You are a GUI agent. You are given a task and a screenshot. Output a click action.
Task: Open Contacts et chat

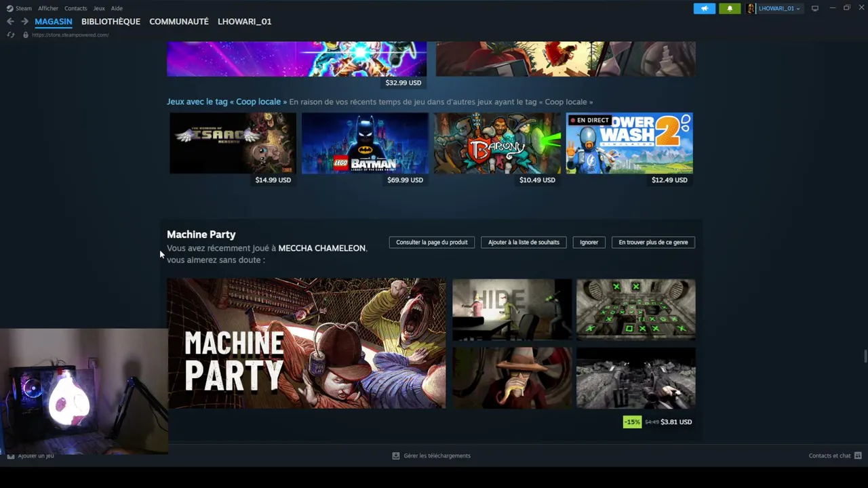(x=829, y=455)
